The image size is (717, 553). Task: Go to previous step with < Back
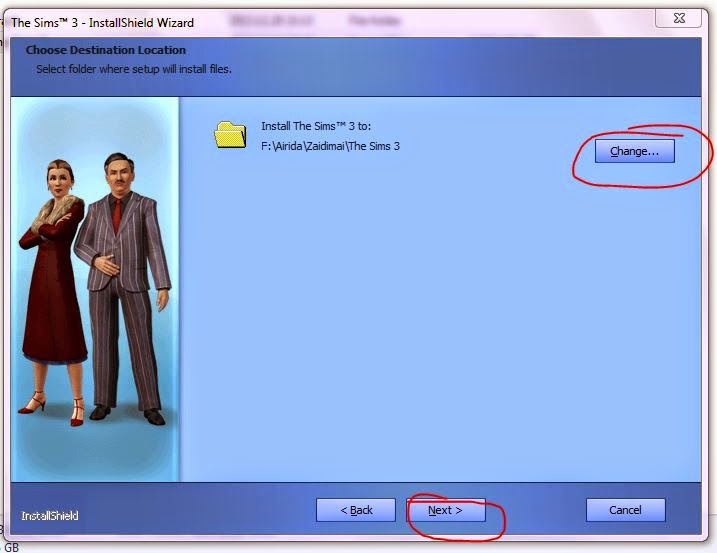(356, 510)
